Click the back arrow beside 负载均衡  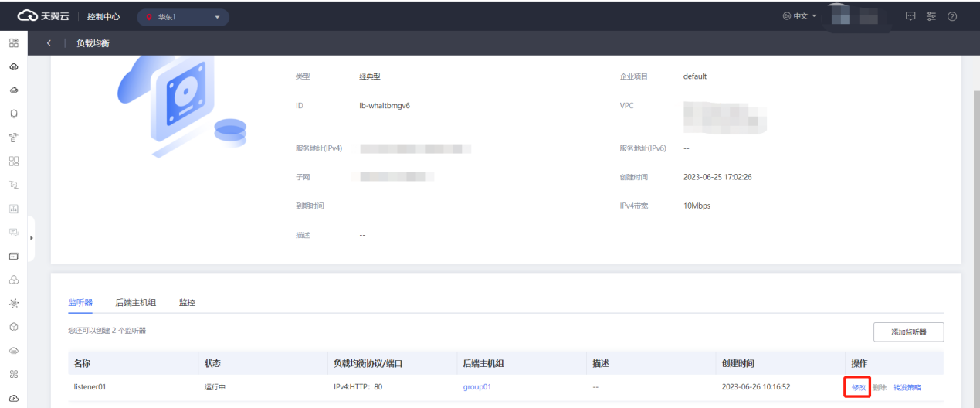tap(49, 43)
